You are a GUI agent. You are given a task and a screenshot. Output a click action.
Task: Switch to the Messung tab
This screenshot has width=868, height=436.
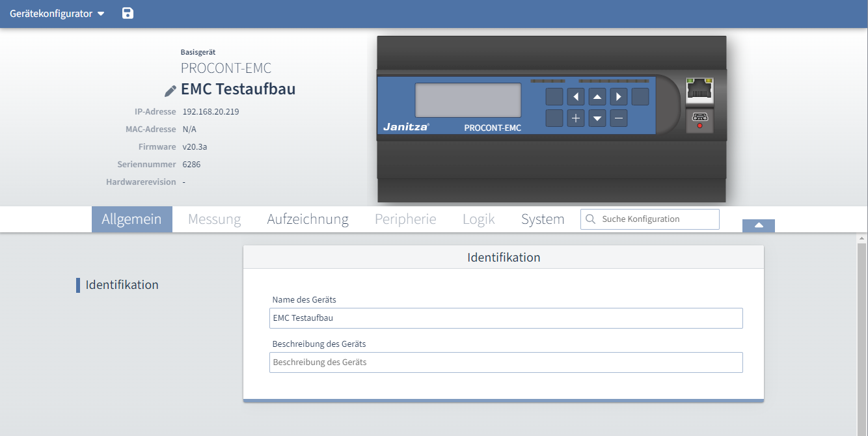coord(214,219)
